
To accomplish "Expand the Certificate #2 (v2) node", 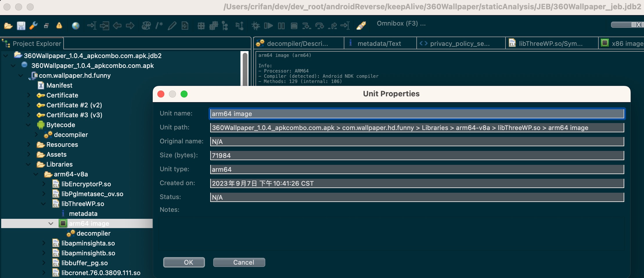I will 28,105.
